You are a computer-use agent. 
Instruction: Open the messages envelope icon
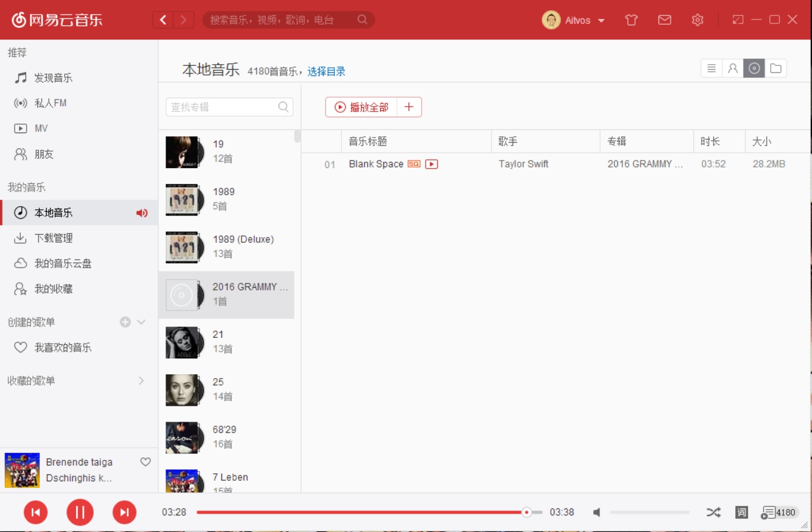click(x=664, y=20)
